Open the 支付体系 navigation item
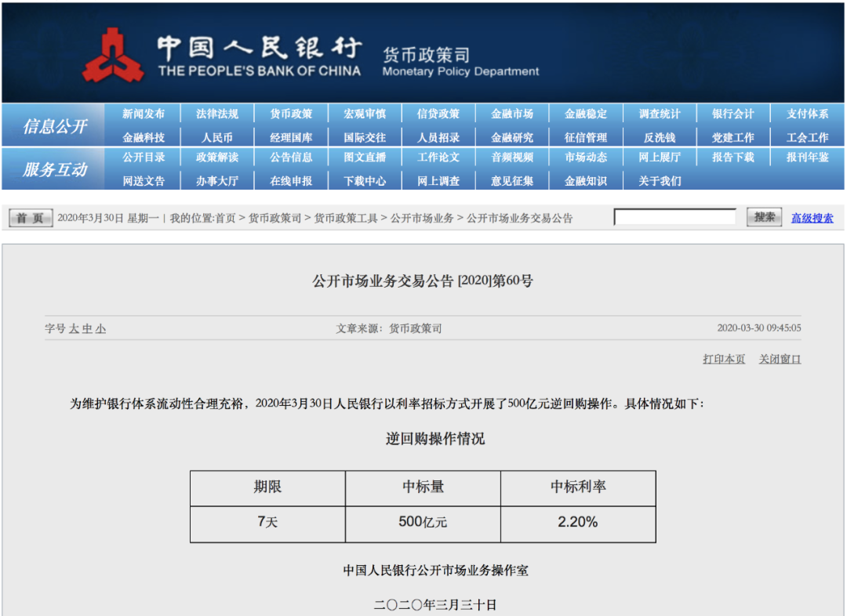 tap(807, 114)
